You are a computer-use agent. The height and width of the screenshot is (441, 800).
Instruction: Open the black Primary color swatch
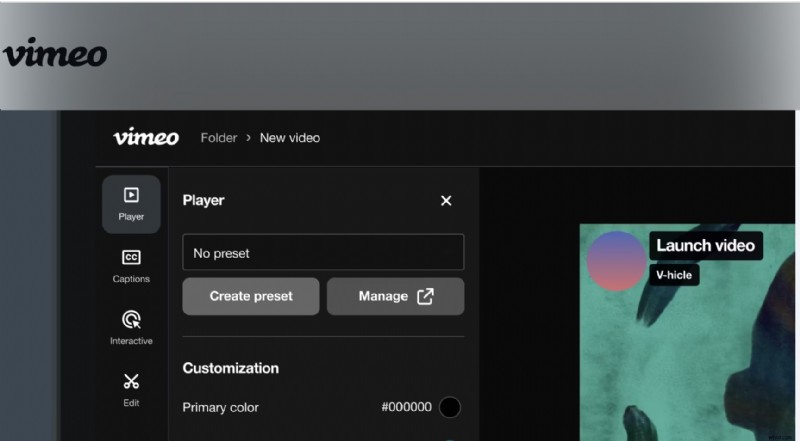coord(450,407)
